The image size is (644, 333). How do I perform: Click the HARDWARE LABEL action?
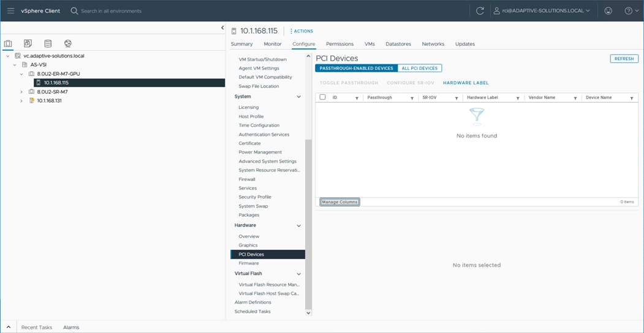(466, 83)
